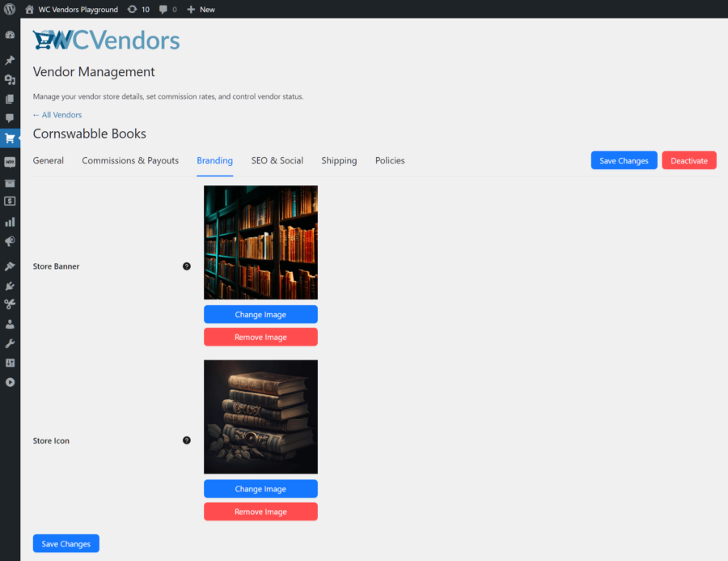Select the Shipping tab
This screenshot has width=728, height=561.
[339, 160]
